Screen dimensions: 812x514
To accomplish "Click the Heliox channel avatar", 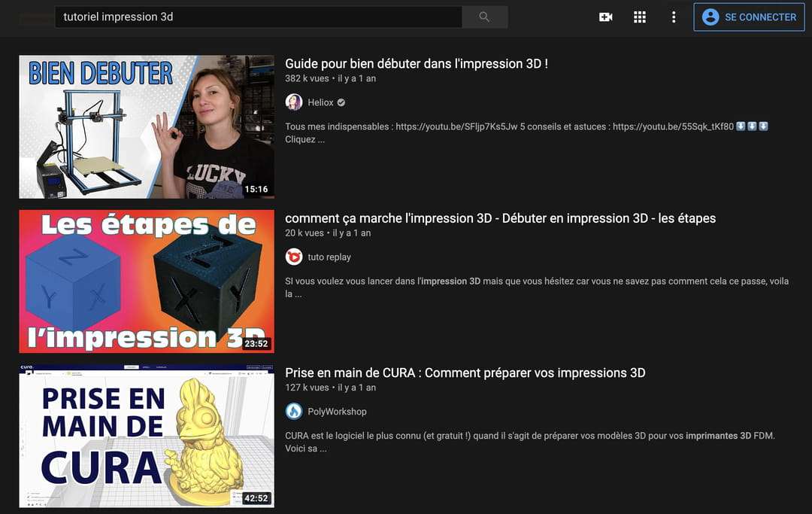I will (x=294, y=102).
